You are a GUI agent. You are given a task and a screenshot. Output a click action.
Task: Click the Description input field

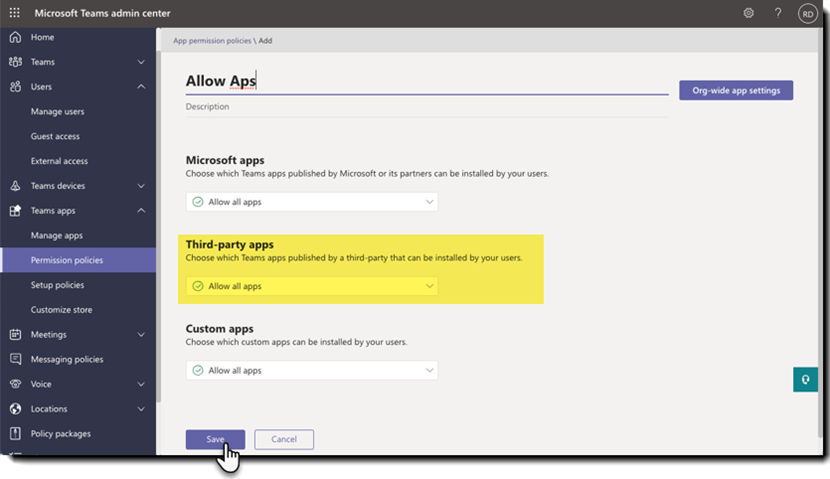pos(427,107)
